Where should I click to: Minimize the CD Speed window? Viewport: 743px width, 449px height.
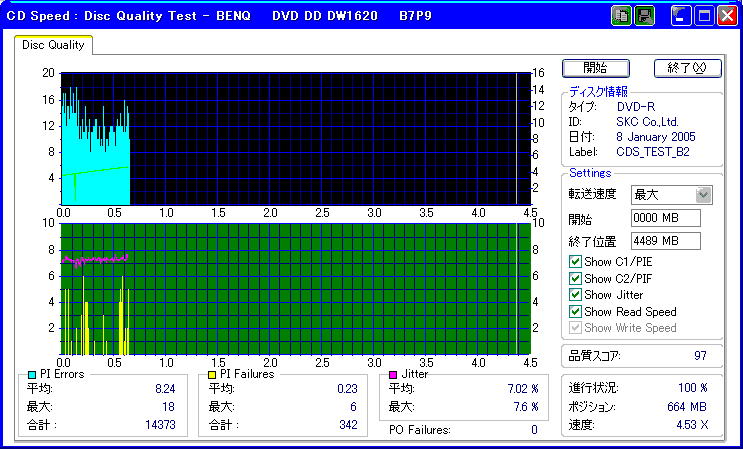tap(681, 16)
